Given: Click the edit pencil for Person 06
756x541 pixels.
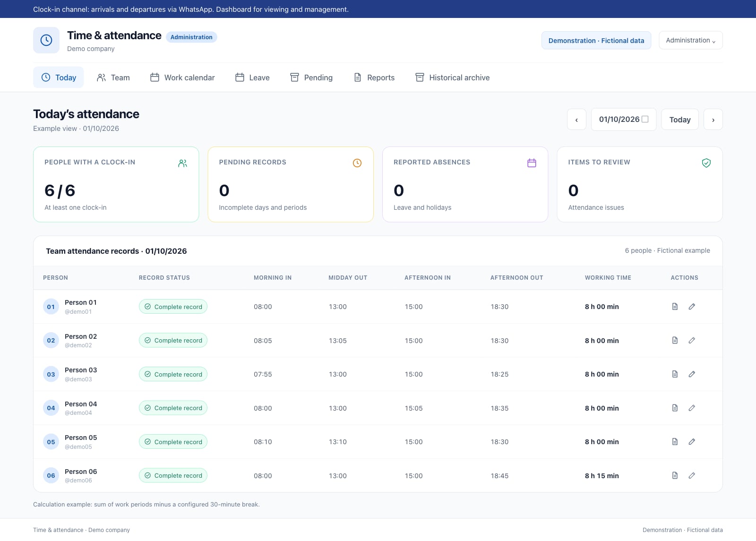Looking at the screenshot, I should 692,475.
